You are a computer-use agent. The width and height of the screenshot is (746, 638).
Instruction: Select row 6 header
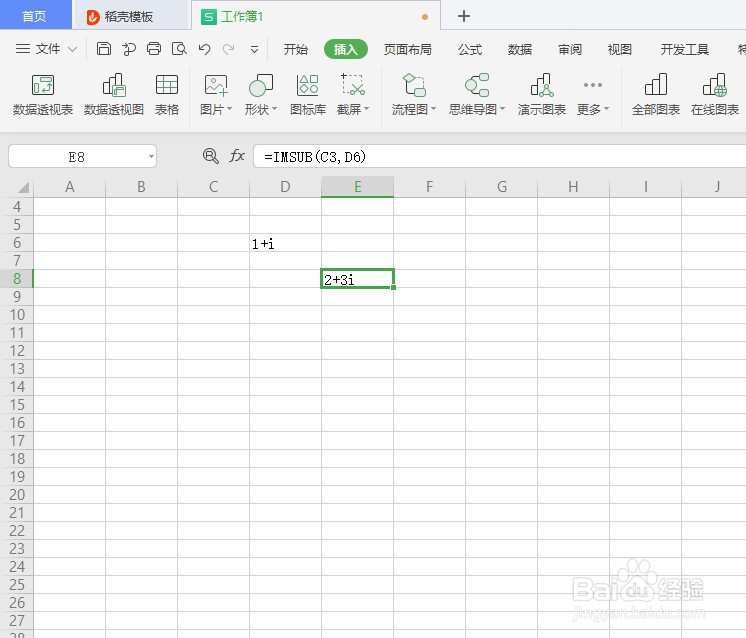tap(17, 243)
